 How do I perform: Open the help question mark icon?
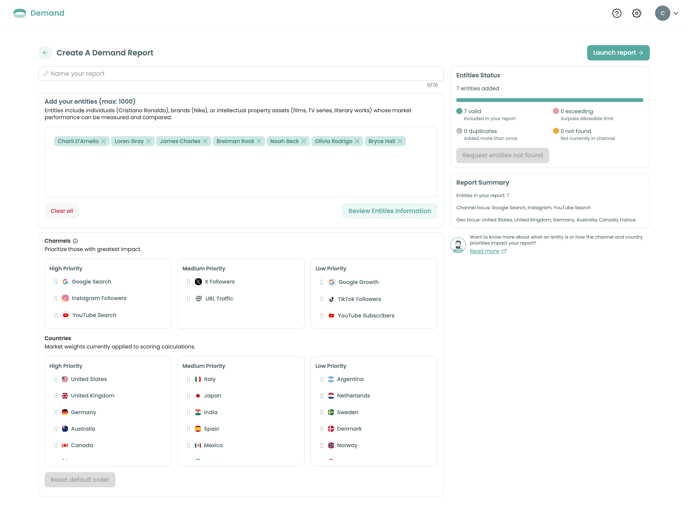point(617,13)
